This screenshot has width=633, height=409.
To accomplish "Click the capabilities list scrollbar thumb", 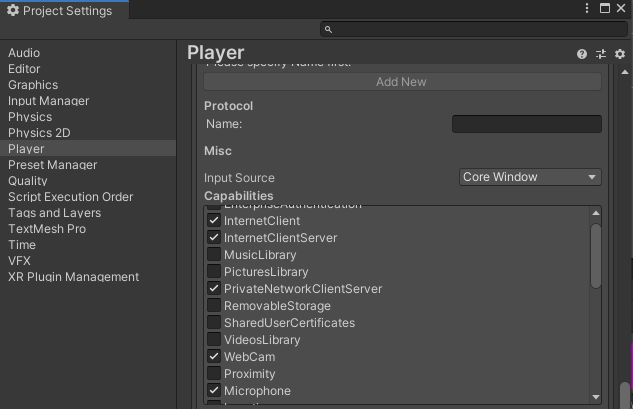I will pos(596,256).
